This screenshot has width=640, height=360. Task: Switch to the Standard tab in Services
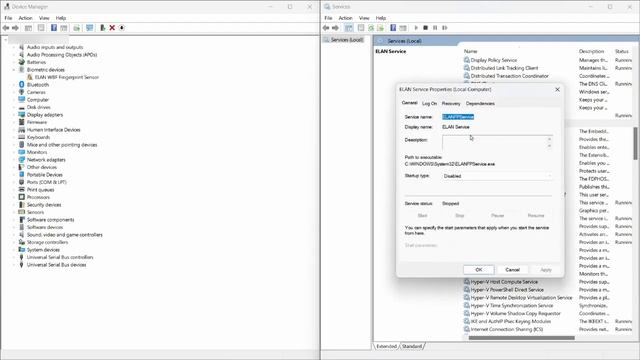[412, 346]
